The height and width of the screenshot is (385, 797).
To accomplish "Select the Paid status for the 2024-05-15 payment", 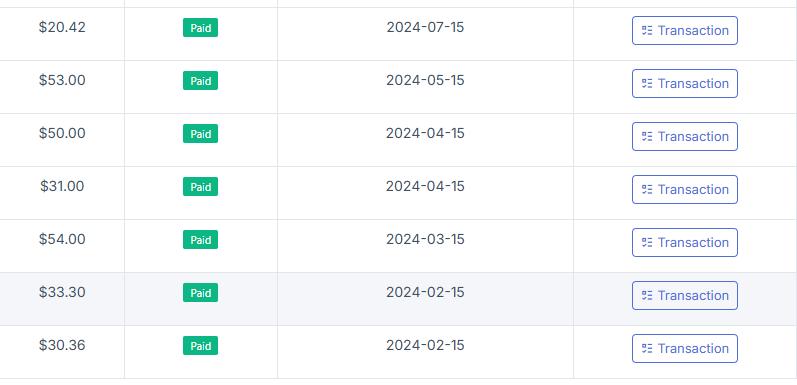I will [200, 80].
